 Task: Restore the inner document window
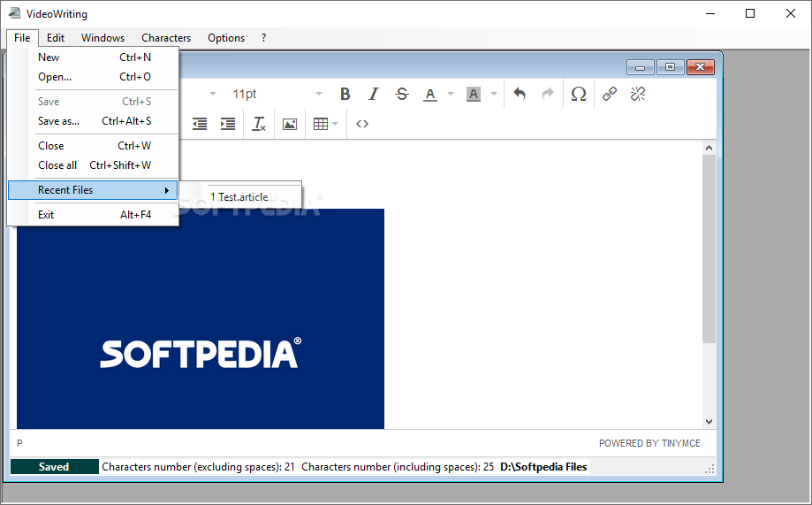670,67
